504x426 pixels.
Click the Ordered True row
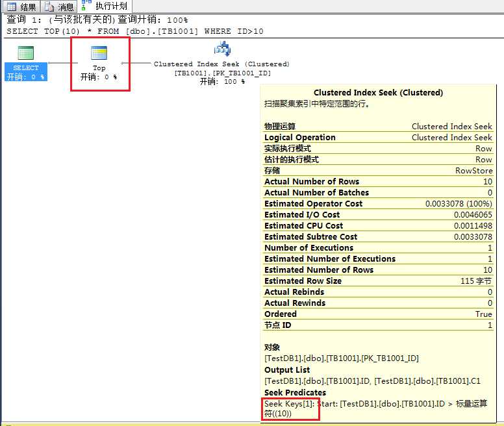coord(378,314)
